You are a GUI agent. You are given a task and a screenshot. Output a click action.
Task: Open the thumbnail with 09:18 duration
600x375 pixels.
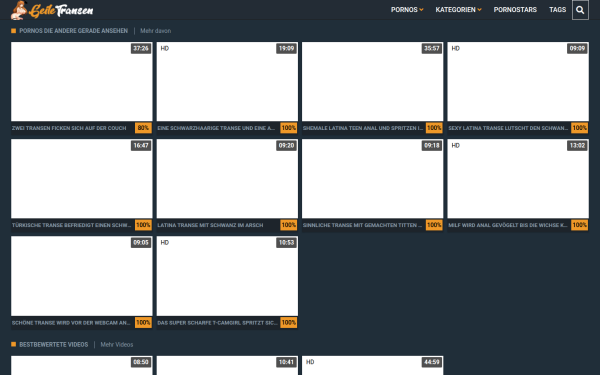pyautogui.click(x=372, y=179)
